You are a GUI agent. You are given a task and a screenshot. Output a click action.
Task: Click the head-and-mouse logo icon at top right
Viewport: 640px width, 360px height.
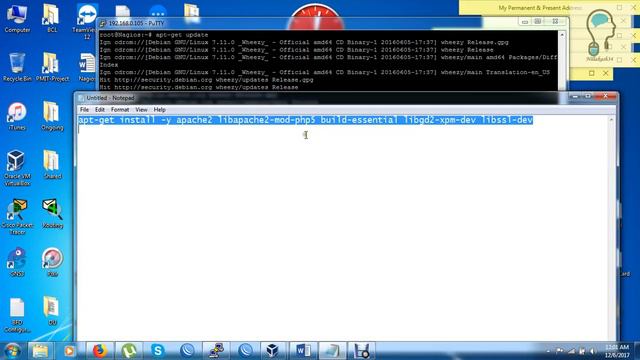[x=600, y=35]
